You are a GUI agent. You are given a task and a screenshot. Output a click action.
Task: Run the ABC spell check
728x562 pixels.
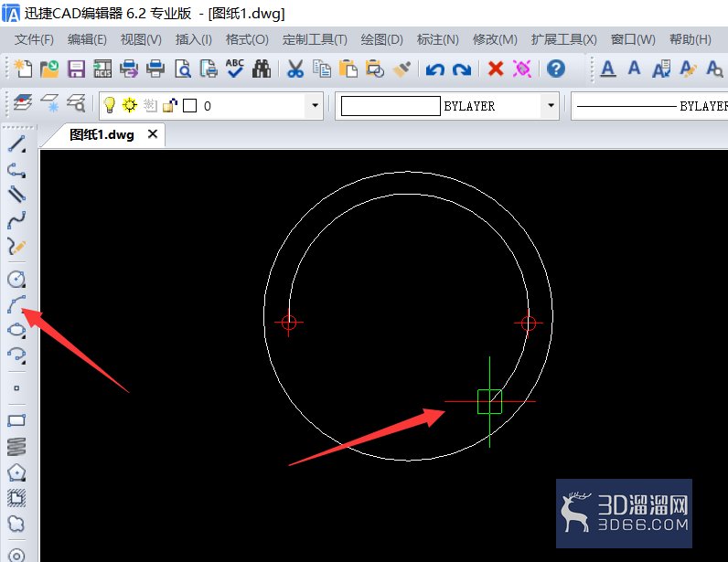pyautogui.click(x=235, y=69)
